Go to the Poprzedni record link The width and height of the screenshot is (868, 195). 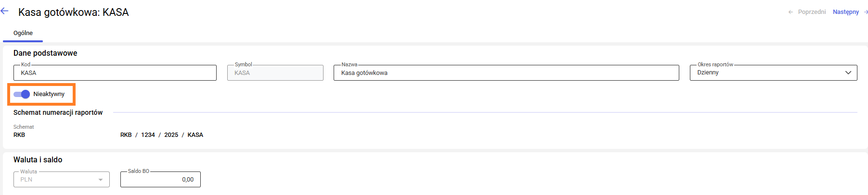(812, 12)
